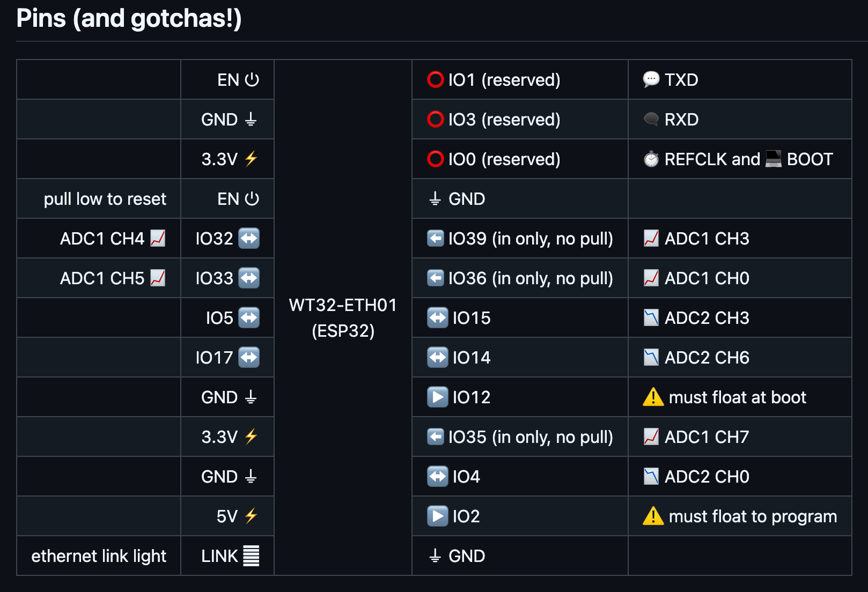This screenshot has width=868, height=592.
Task: Click the pull low to reset cell
Action: tap(105, 199)
